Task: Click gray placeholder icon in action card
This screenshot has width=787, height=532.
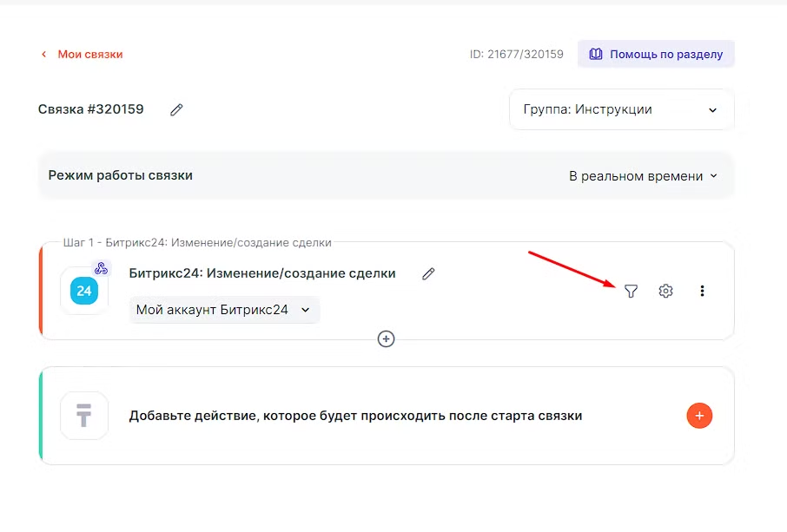Action: (x=84, y=416)
